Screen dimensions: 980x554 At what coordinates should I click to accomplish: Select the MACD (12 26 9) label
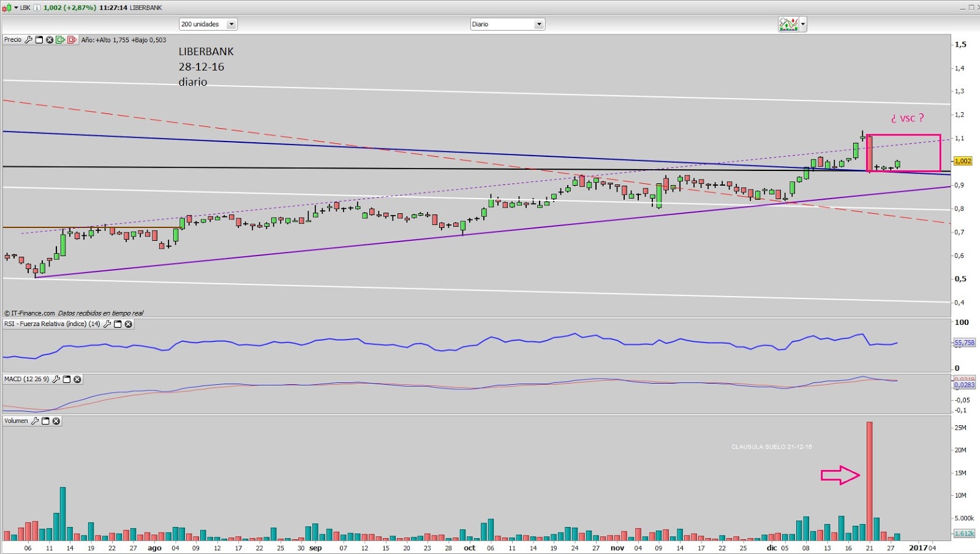pos(26,379)
